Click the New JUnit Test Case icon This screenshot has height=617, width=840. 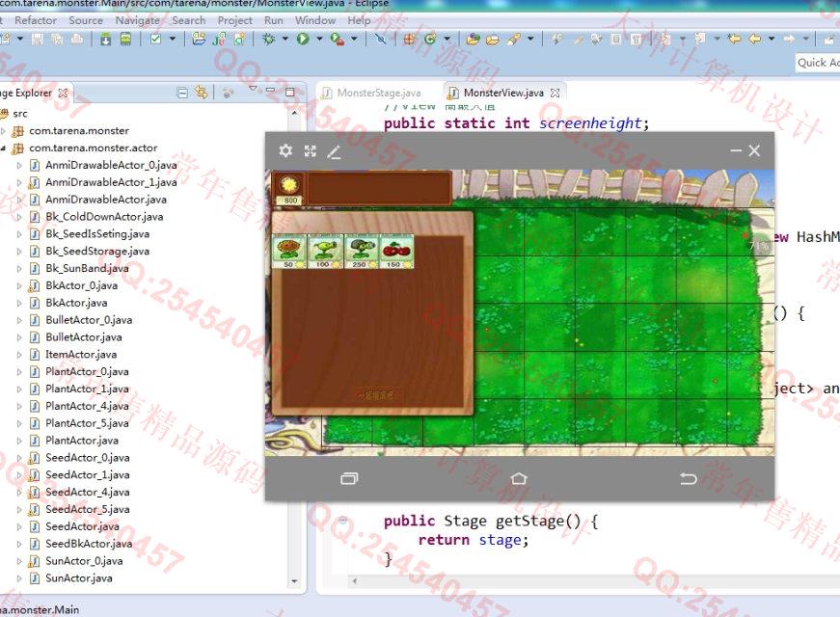pos(219,39)
